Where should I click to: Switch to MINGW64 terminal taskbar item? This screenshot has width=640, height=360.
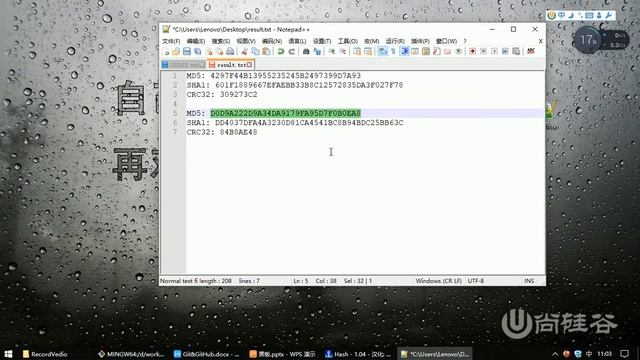pos(131,354)
